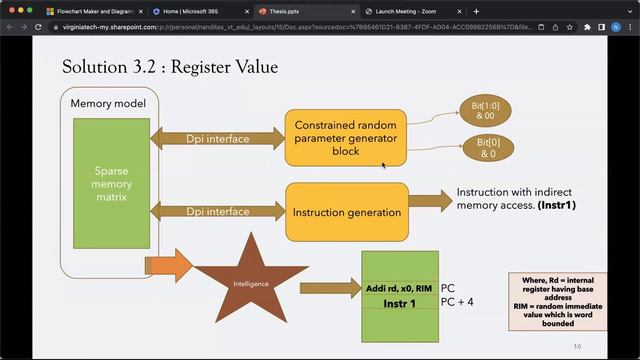Viewport: 640px width, 360px height.
Task: Toggle the browser side panel
Action: pyautogui.click(x=601, y=27)
